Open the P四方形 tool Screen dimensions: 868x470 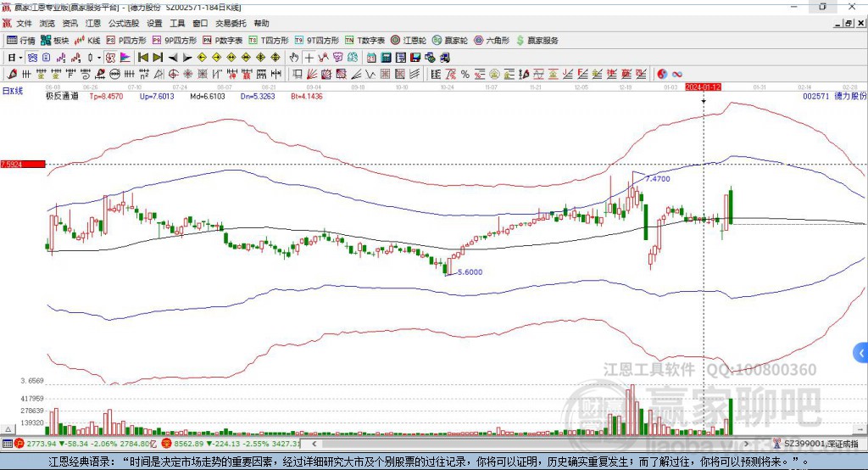[x=126, y=40]
